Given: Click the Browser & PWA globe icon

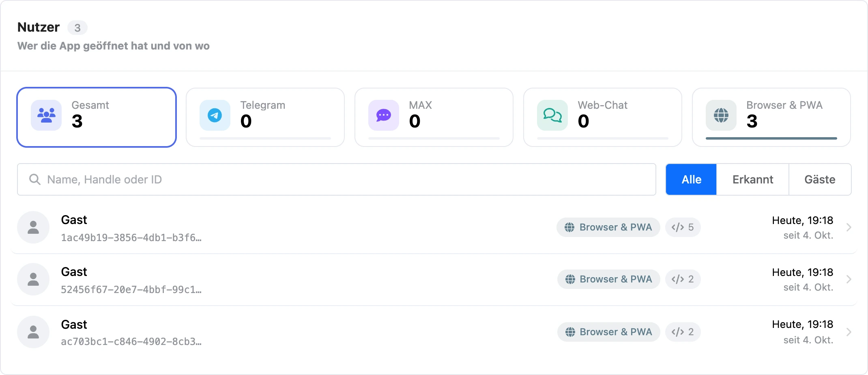Looking at the screenshot, I should click(x=721, y=115).
